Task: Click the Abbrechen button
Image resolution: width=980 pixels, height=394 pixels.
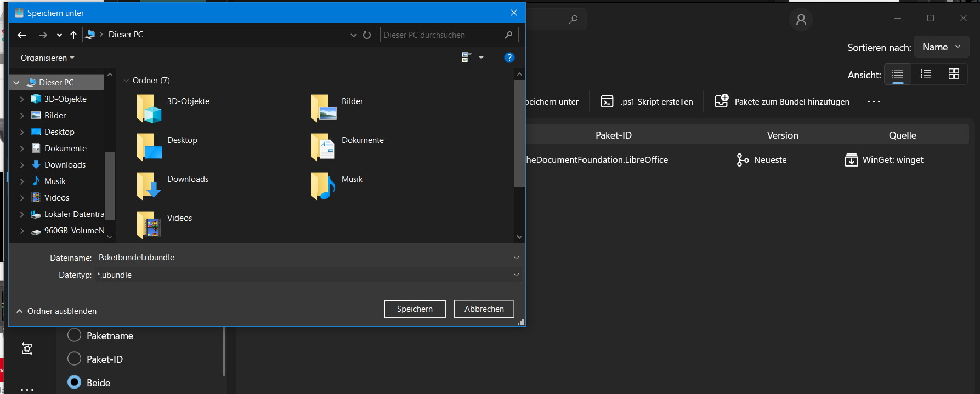Action: tap(484, 309)
